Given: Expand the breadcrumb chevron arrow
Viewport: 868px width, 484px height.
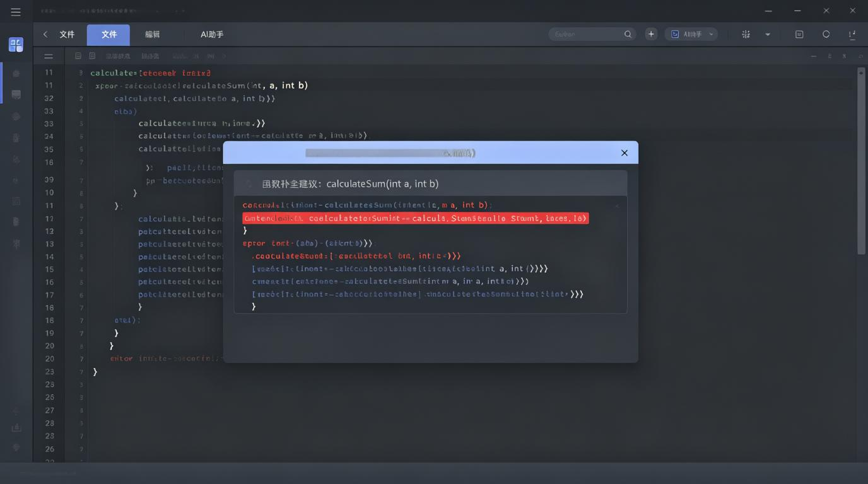Looking at the screenshot, I should pos(224,56).
